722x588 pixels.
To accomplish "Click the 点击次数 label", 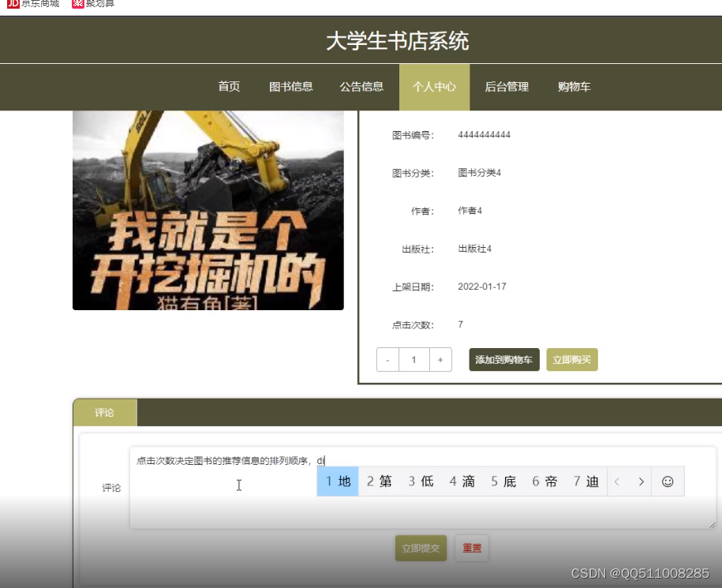I will tap(413, 325).
